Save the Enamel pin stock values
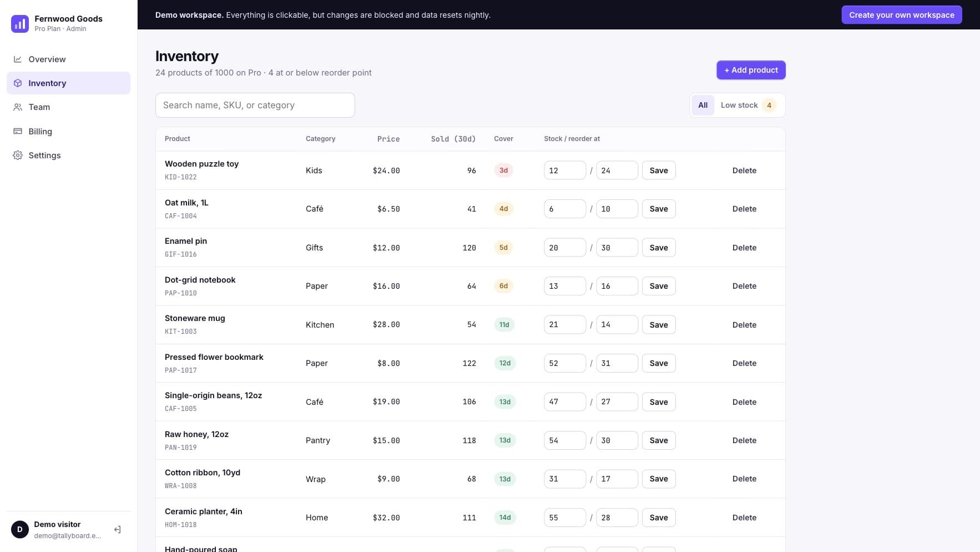980x552 pixels. tap(659, 248)
